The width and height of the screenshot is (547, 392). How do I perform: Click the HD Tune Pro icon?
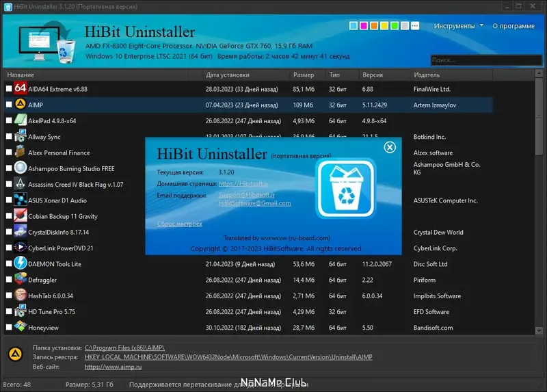(x=21, y=311)
